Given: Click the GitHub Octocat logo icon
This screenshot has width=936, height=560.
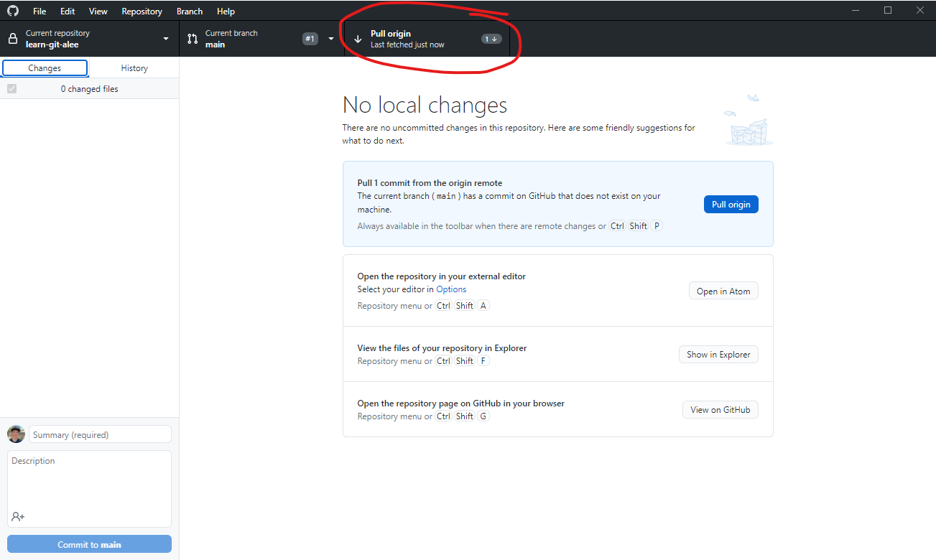Looking at the screenshot, I should [13, 11].
